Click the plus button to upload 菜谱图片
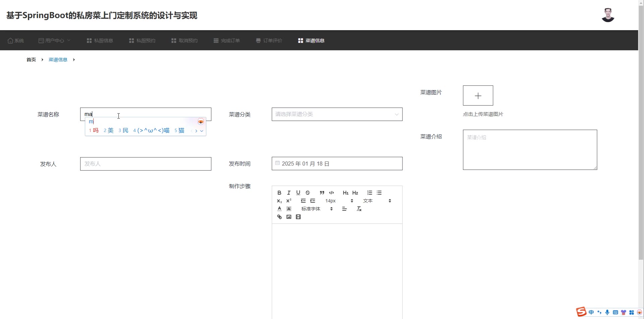 pos(478,95)
